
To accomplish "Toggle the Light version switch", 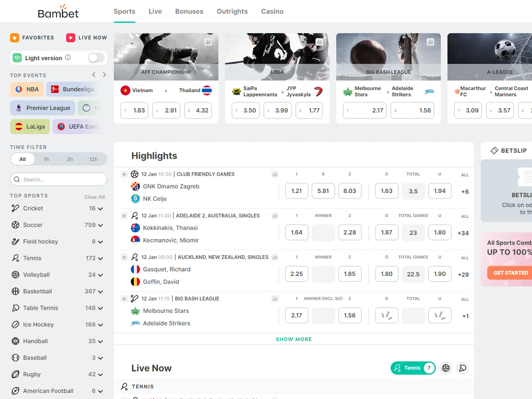I will (x=96, y=58).
